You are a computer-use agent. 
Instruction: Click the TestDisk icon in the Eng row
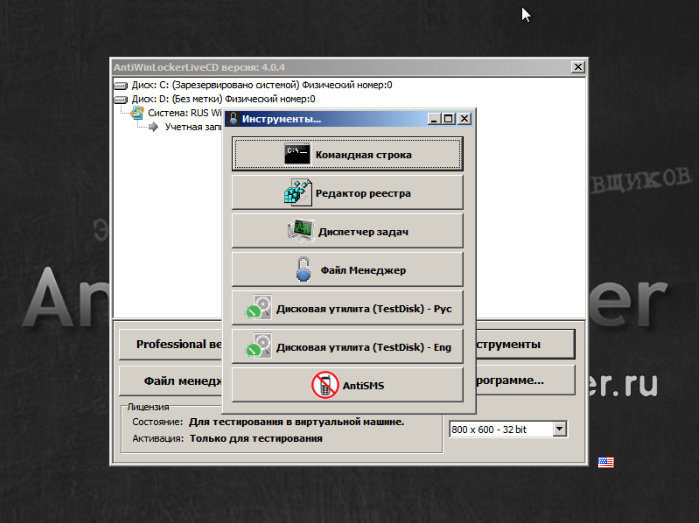coord(259,346)
